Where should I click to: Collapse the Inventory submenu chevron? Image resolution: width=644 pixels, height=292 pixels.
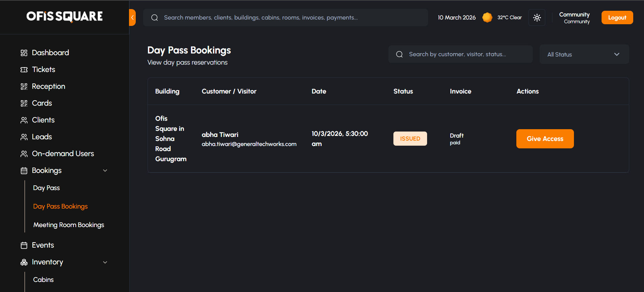click(105, 262)
